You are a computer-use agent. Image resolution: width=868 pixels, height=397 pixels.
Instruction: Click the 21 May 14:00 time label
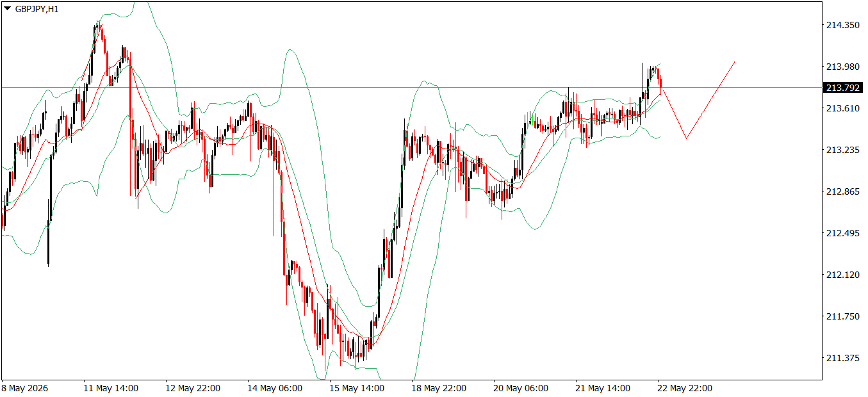(603, 388)
